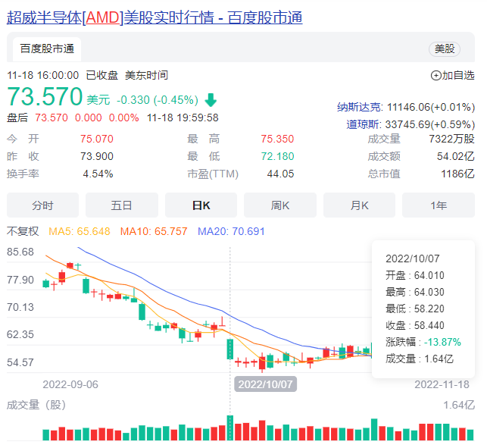487x448 pixels.
Task: Click the highlighted 2022/10/07 volume bar
Action: pyautogui.click(x=230, y=428)
